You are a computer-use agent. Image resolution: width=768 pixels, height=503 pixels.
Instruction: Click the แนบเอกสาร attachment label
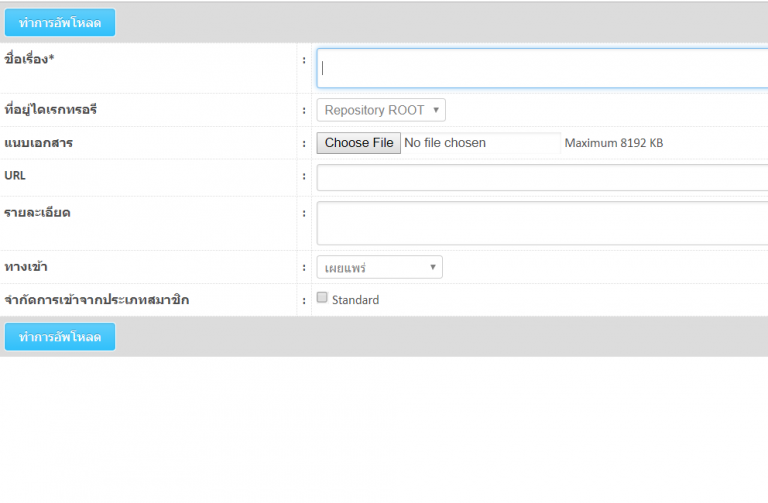point(38,142)
